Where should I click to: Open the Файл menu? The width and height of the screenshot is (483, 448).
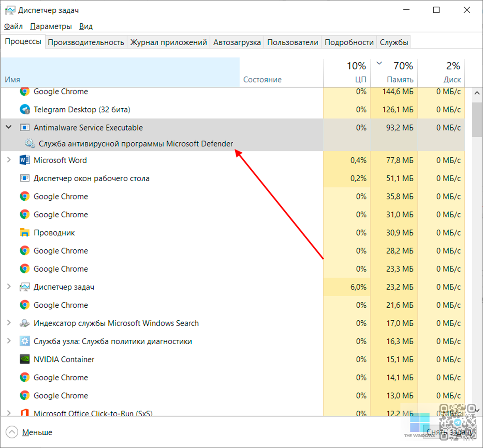(x=13, y=27)
